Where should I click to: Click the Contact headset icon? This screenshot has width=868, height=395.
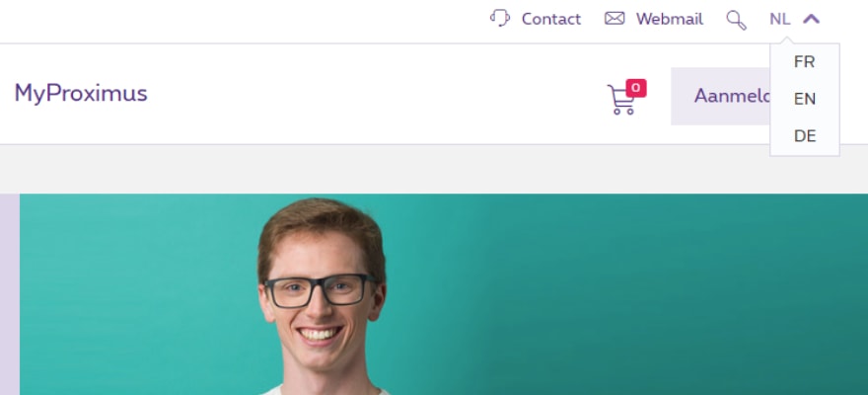pyautogui.click(x=500, y=19)
